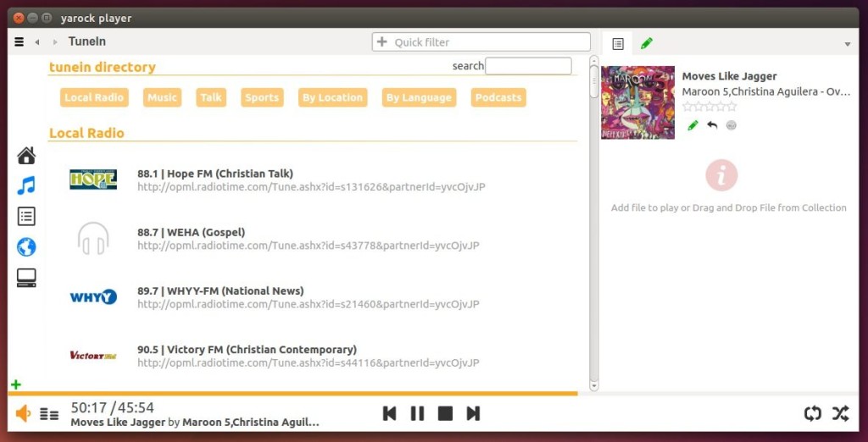Click the 50:17 /45:54 time display
The height and width of the screenshot is (442, 868).
point(112,407)
